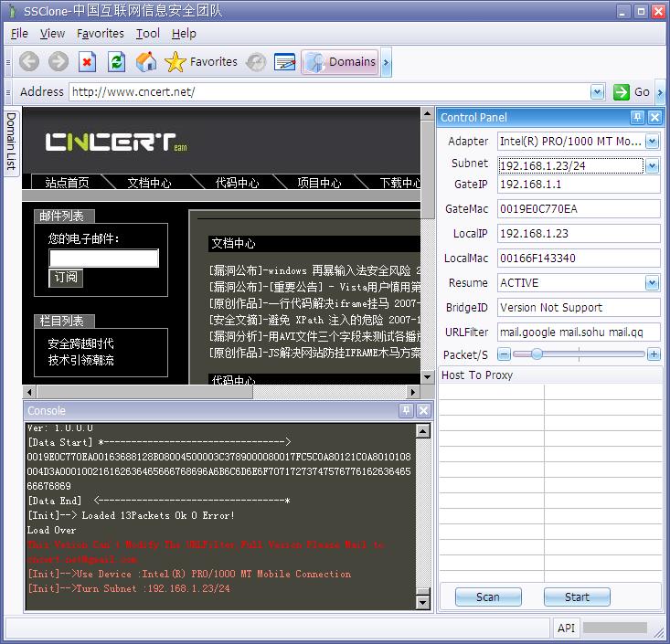Click the Back navigation arrow
Image resolution: width=670 pixels, height=644 pixels.
click(x=29, y=62)
